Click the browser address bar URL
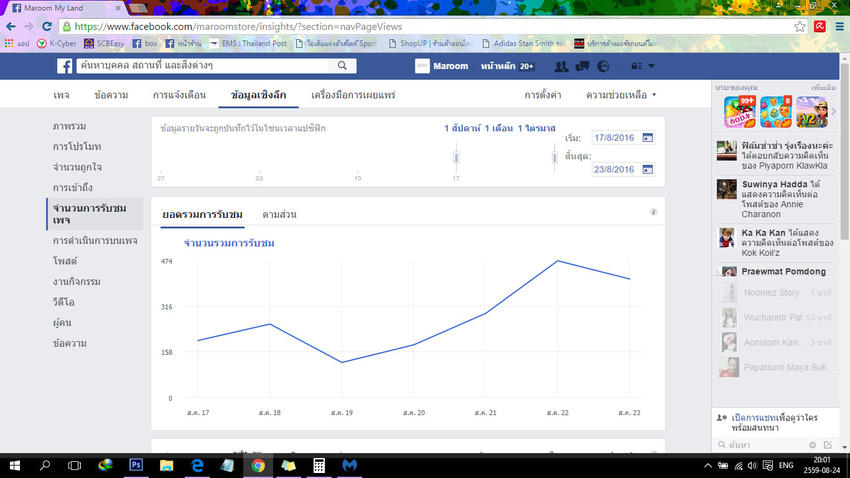Screen dimensions: 850x478 [239, 27]
